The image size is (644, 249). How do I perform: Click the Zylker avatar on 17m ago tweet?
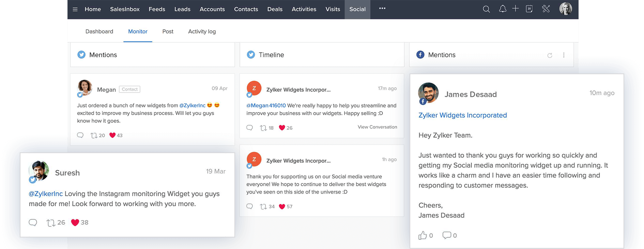(254, 88)
